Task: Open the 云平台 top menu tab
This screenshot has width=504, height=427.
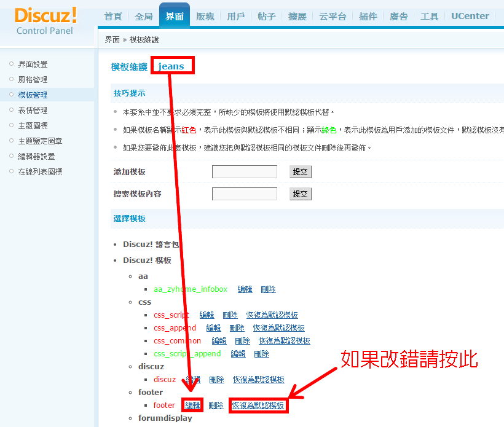Action: (x=333, y=16)
